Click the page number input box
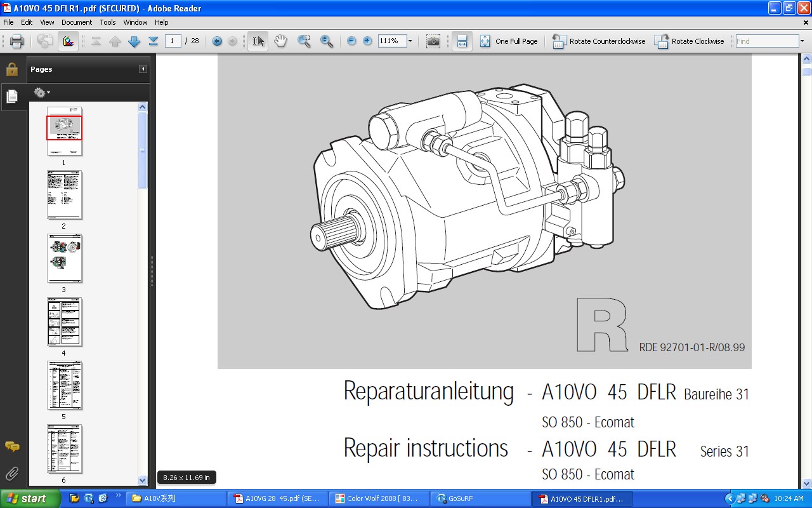This screenshot has width=812, height=508. [x=173, y=41]
